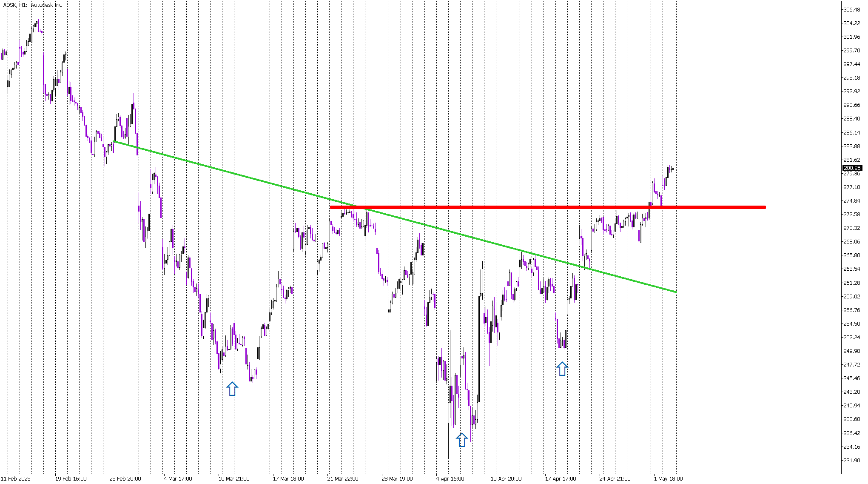Click the 288.40 price axis label
The width and height of the screenshot is (868, 484).
click(x=852, y=119)
